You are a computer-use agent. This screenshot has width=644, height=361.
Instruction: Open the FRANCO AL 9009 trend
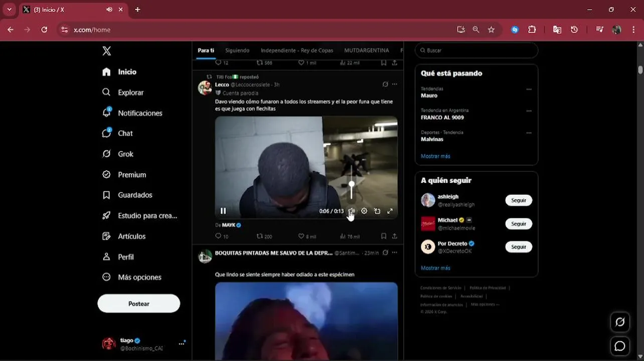pos(442,117)
